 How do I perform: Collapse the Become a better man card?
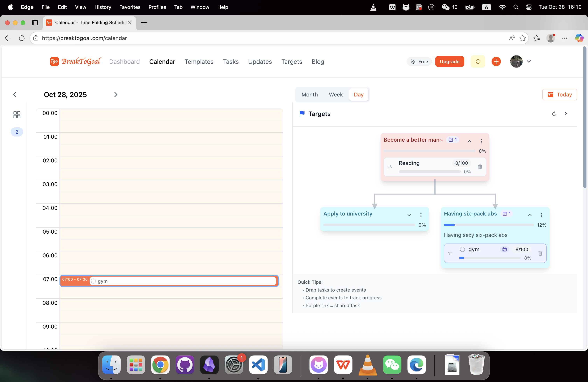pyautogui.click(x=469, y=141)
